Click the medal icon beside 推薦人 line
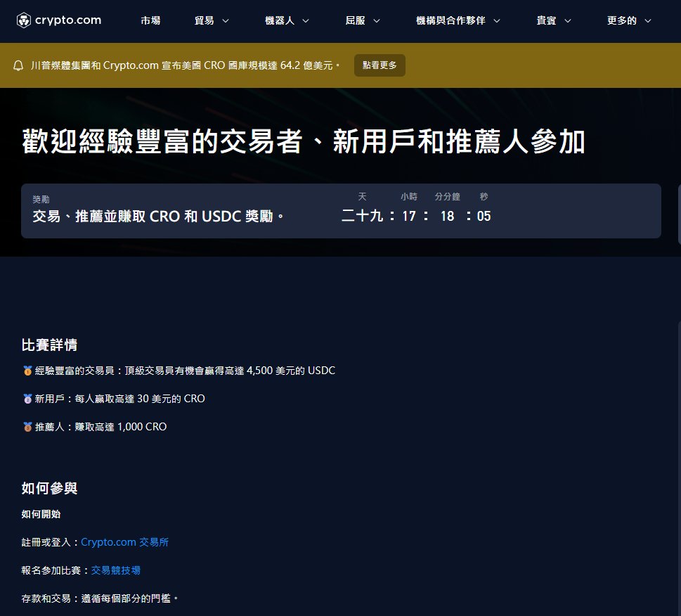Screen dimensions: 681x616 (x=27, y=426)
